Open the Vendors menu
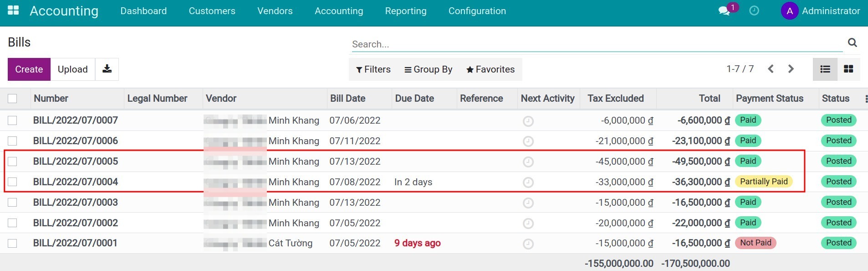868x271 pixels. coord(275,11)
